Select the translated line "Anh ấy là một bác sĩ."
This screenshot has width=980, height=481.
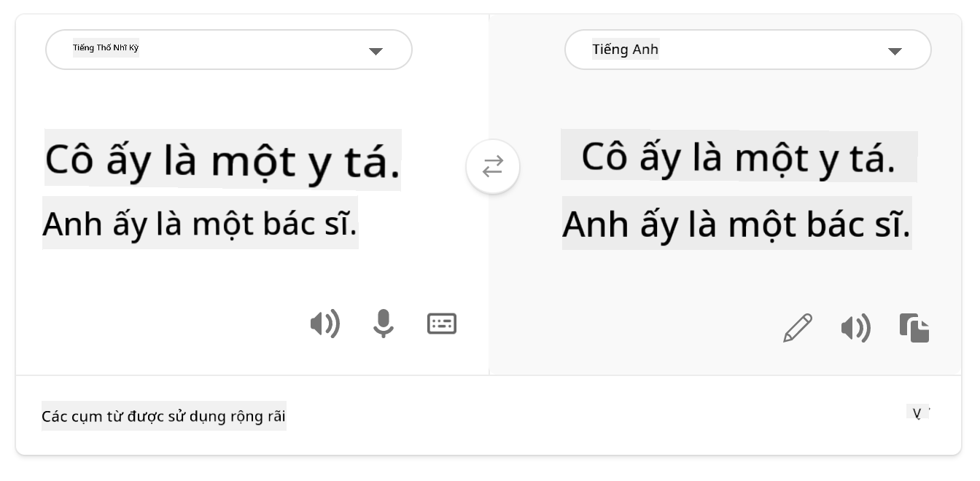tap(736, 223)
